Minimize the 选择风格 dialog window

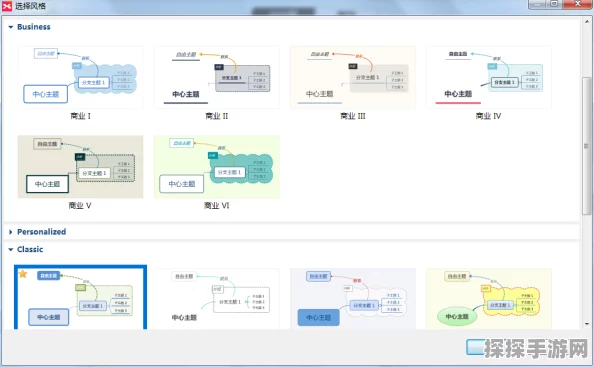(537, 4)
